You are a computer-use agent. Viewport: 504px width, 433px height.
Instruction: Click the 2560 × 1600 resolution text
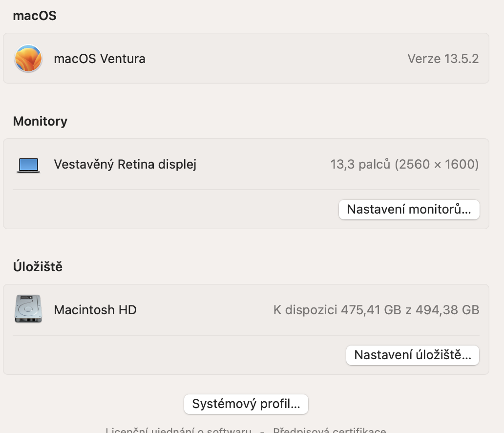pyautogui.click(x=437, y=165)
